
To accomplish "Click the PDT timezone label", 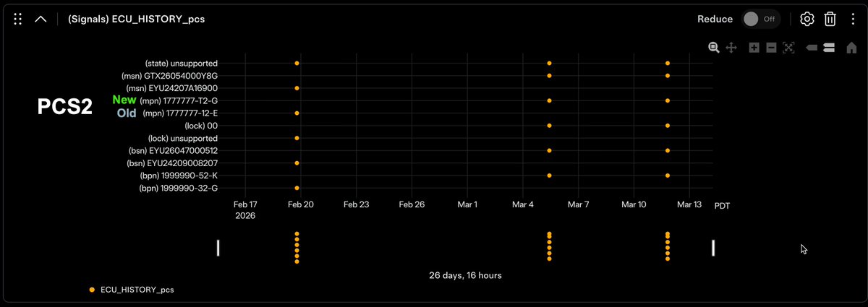I will [x=722, y=205].
